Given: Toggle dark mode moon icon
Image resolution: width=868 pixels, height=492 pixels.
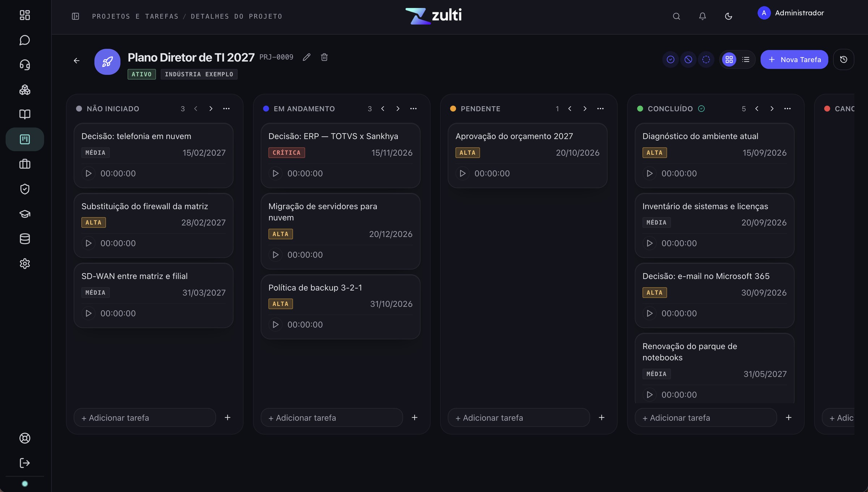Looking at the screenshot, I should 728,16.
